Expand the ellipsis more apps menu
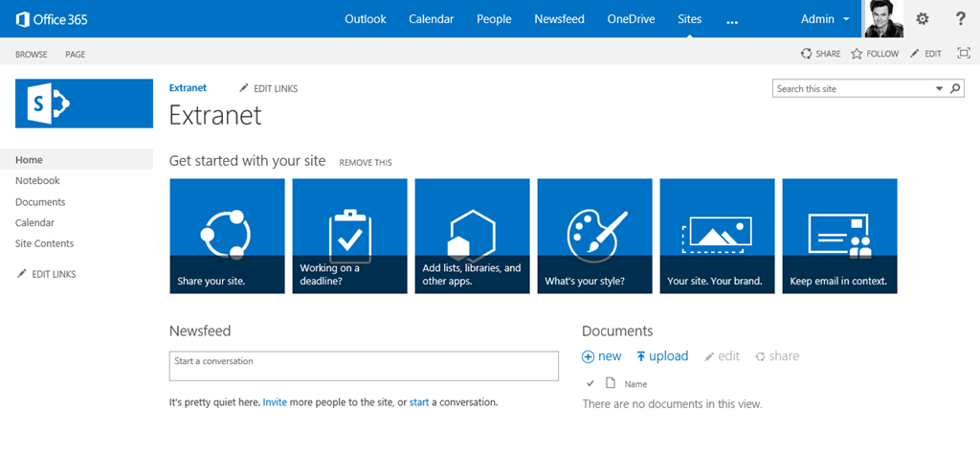 (x=732, y=20)
